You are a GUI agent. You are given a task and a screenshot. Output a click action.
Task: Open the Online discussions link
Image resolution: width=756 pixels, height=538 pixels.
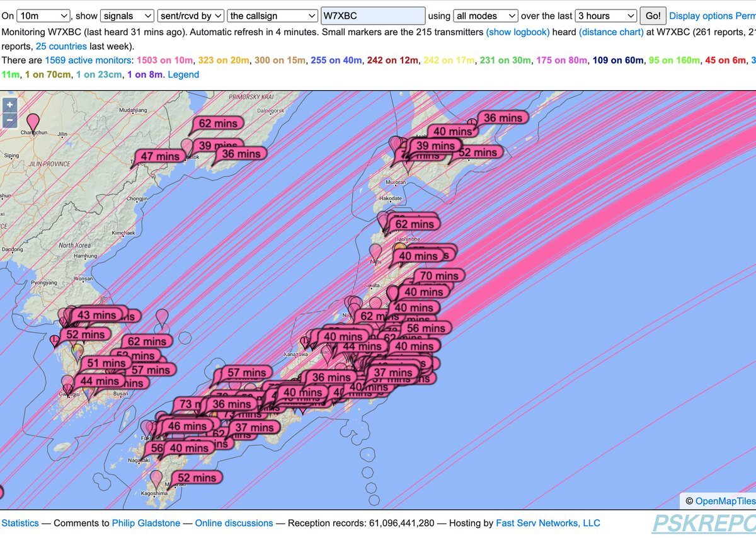pyautogui.click(x=234, y=523)
